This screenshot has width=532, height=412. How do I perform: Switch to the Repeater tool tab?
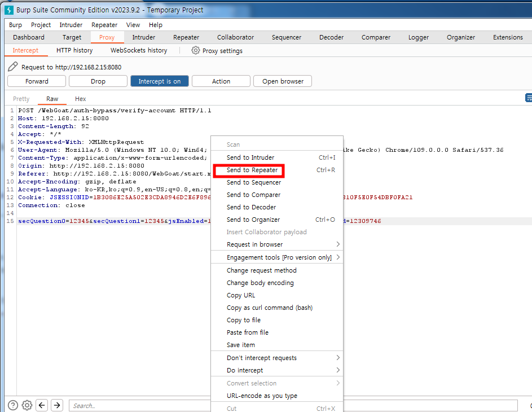click(x=186, y=37)
